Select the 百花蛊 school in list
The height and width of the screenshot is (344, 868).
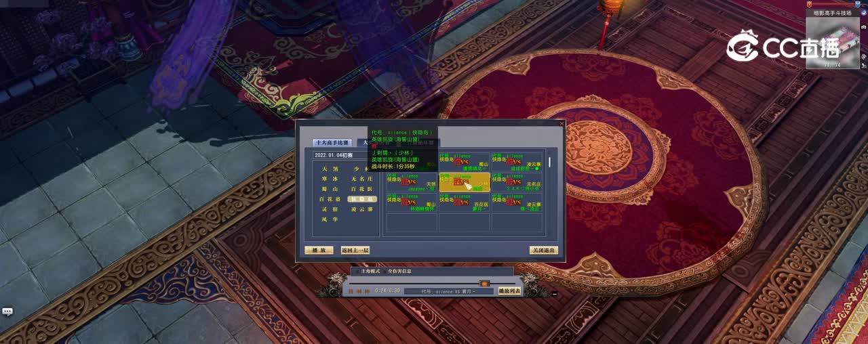(x=330, y=199)
